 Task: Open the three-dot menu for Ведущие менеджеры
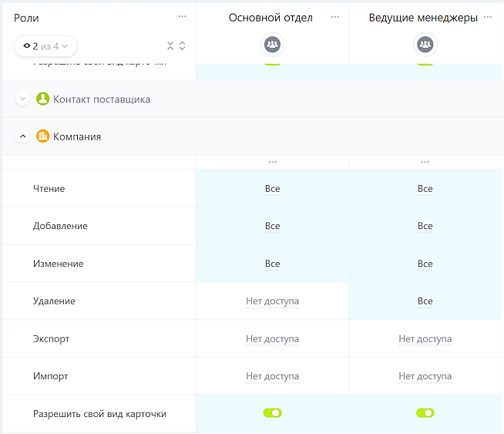[x=487, y=17]
